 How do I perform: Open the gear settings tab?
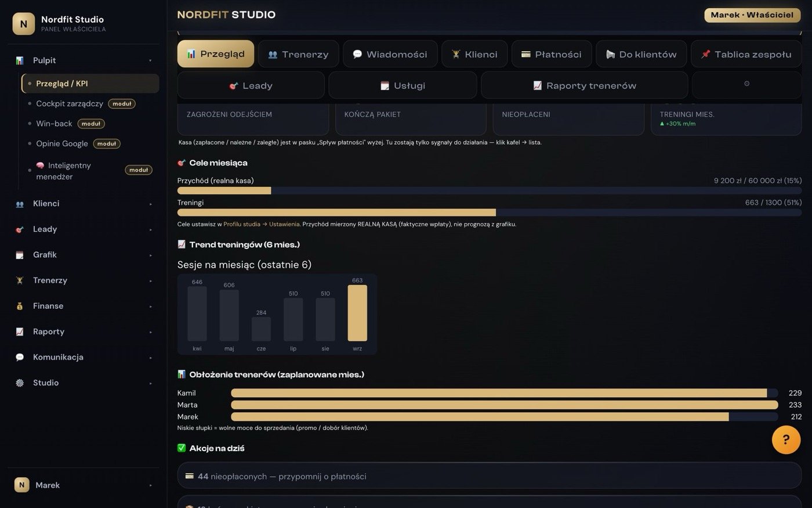point(747,85)
